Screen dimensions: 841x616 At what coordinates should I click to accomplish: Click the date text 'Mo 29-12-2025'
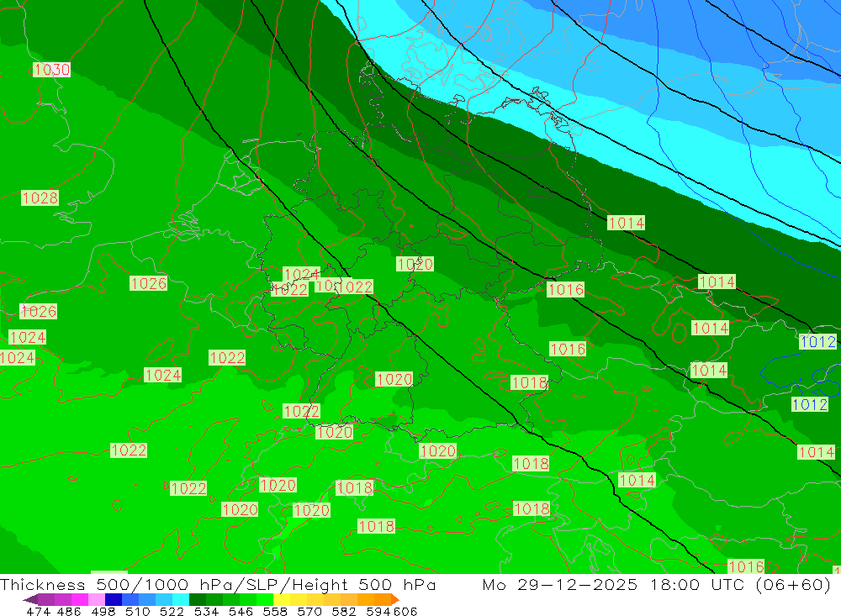click(560, 584)
